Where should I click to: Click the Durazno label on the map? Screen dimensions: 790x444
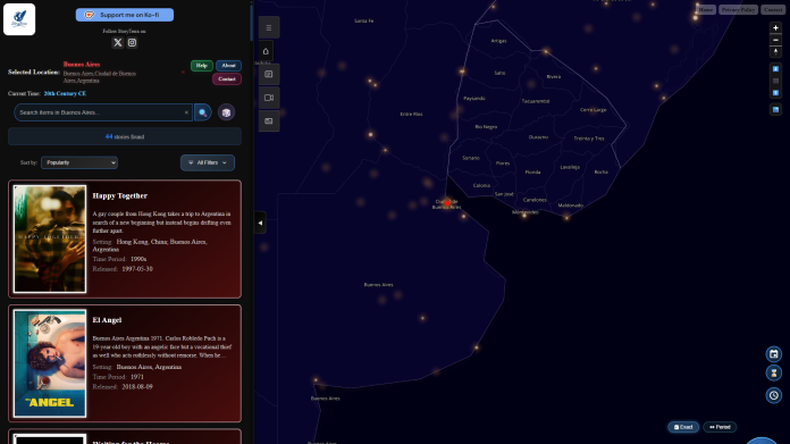coord(538,137)
